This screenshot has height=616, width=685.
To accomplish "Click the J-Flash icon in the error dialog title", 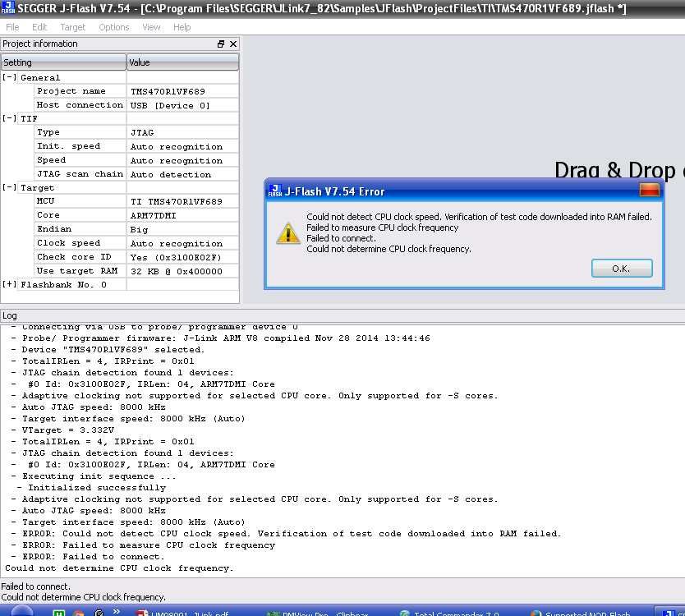I will click(275, 191).
